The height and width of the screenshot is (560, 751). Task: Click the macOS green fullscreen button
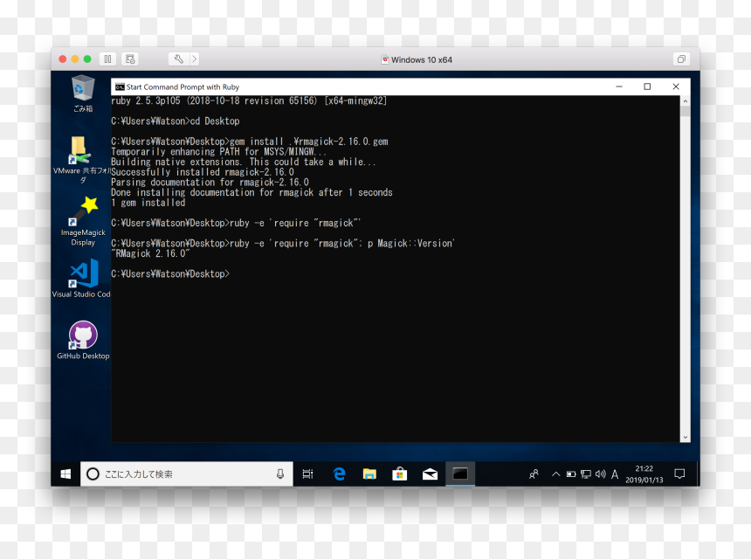[87, 59]
